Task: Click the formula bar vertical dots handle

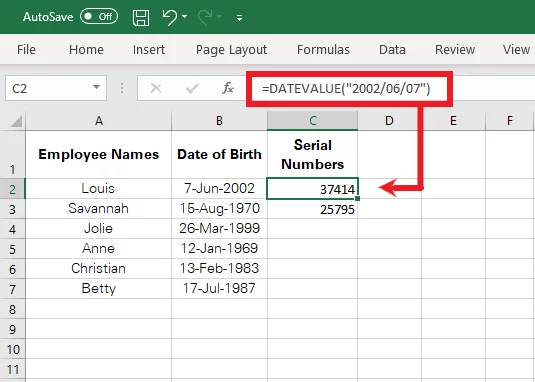Action: (x=122, y=88)
